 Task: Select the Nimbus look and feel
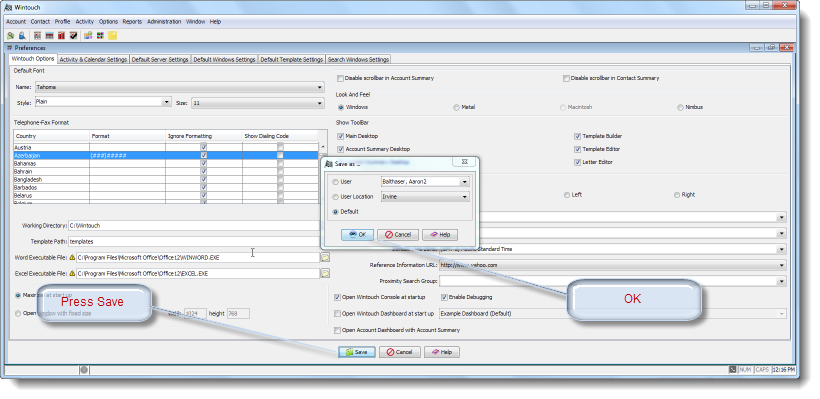pos(680,107)
